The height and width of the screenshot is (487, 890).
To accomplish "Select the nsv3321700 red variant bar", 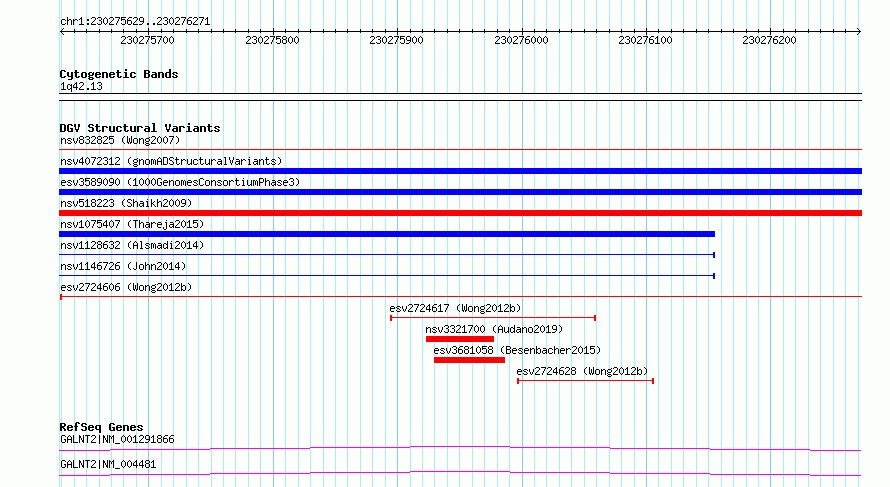I will click(x=460, y=339).
